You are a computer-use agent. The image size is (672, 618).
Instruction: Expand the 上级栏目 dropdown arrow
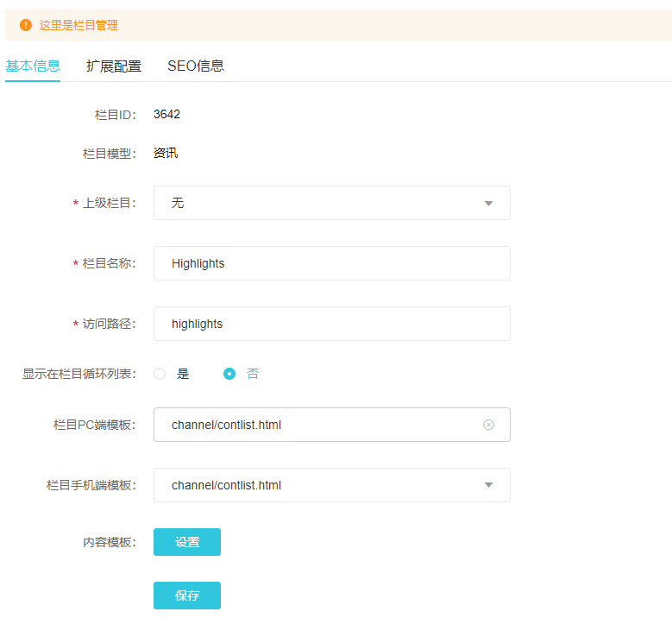(x=488, y=204)
